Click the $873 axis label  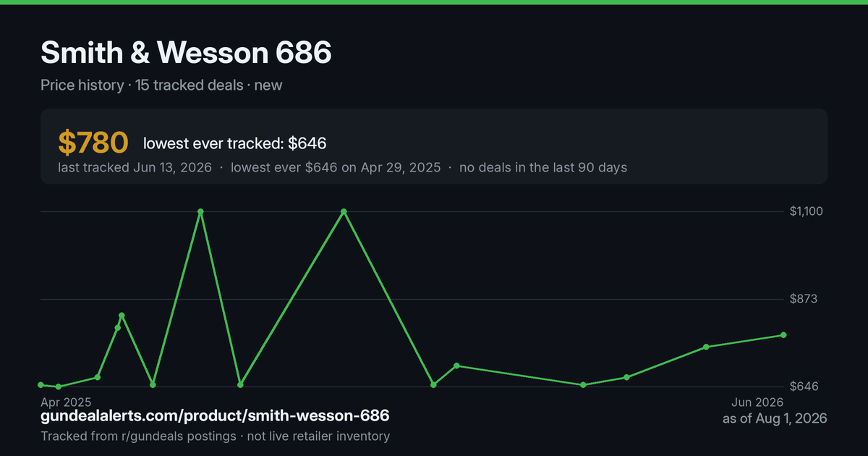(803, 299)
